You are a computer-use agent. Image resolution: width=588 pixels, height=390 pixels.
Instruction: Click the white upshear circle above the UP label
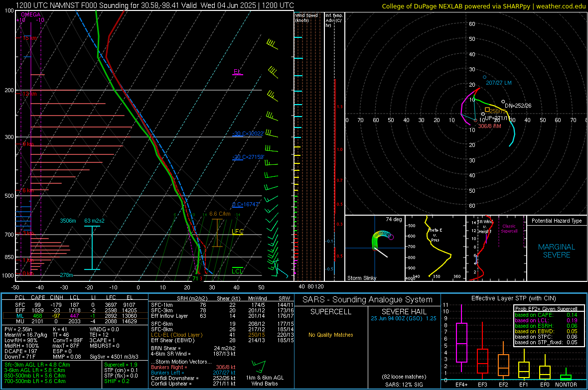tap(483, 114)
